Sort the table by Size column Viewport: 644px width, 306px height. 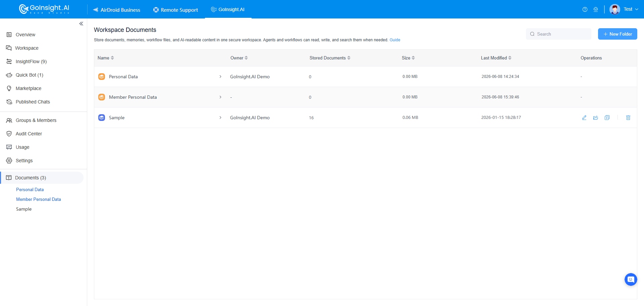point(413,58)
